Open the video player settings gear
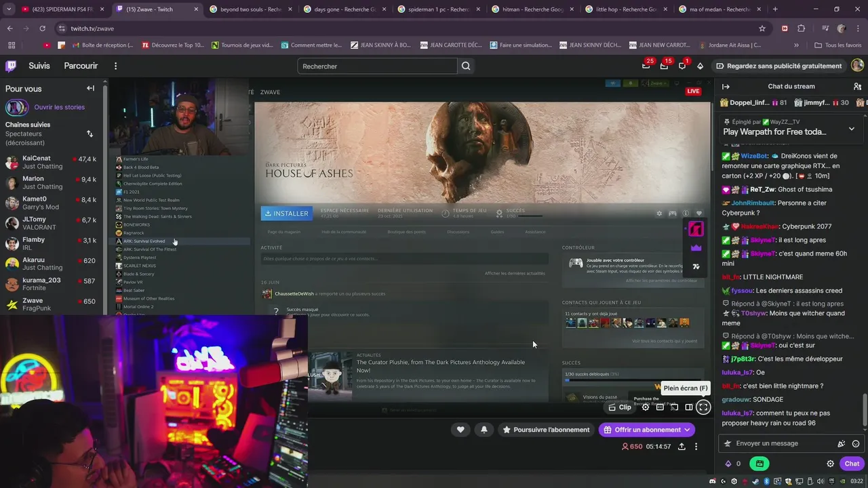Screen dimensions: 868x488 point(646,407)
